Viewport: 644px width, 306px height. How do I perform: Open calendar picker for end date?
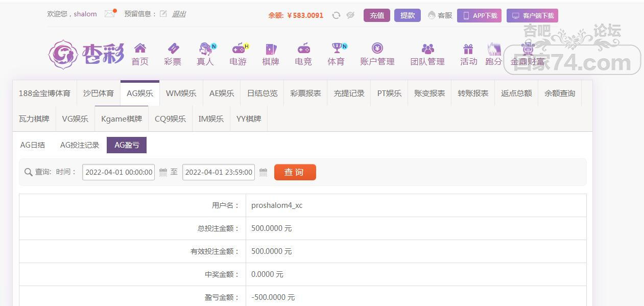(x=263, y=172)
